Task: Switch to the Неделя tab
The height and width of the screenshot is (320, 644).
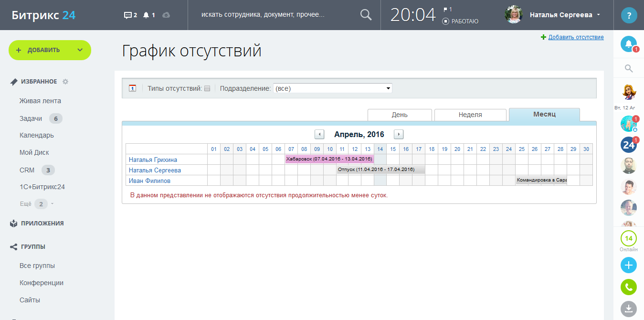Action: pos(470,115)
